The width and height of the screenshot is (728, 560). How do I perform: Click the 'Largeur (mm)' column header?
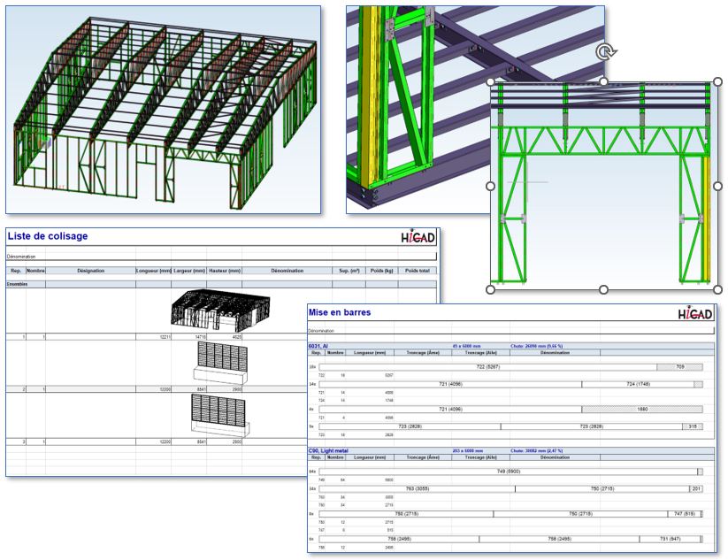click(x=189, y=271)
